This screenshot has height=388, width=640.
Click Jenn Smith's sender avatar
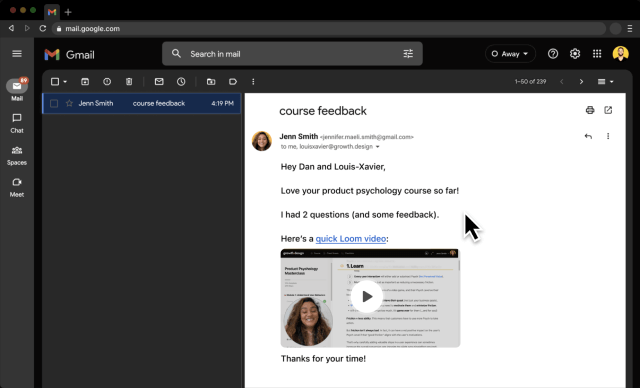pyautogui.click(x=262, y=141)
